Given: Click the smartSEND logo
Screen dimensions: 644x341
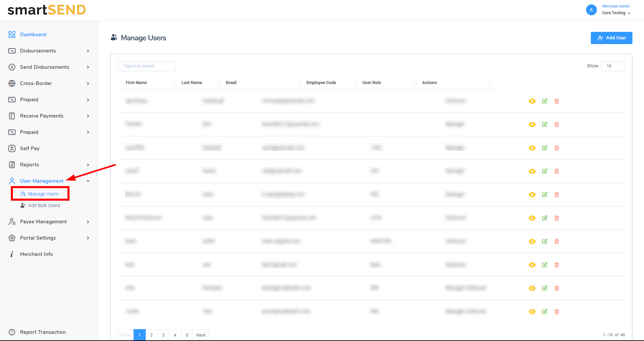Looking at the screenshot, I should [47, 10].
